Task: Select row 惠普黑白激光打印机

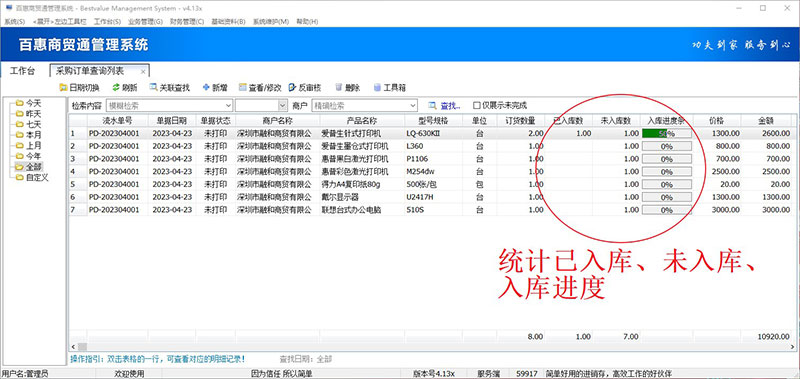Action: pos(430,159)
